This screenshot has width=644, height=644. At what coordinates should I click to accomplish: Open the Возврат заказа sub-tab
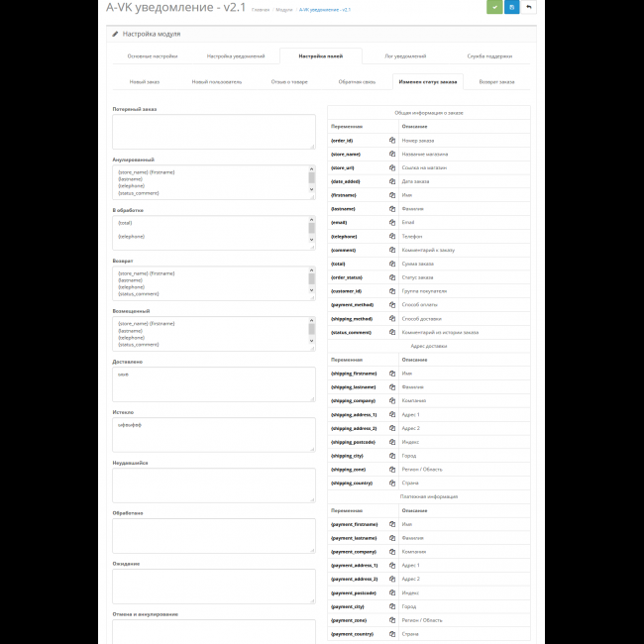point(495,82)
